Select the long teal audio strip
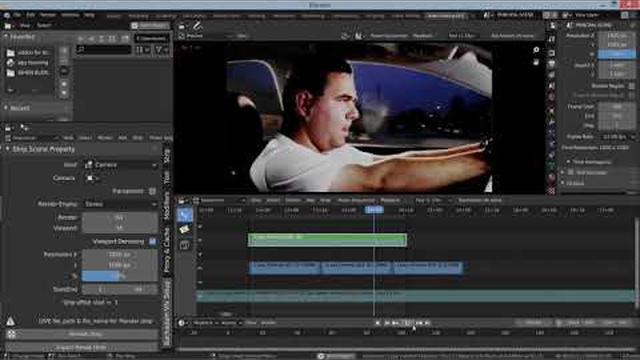The image size is (640, 360). click(x=416, y=296)
